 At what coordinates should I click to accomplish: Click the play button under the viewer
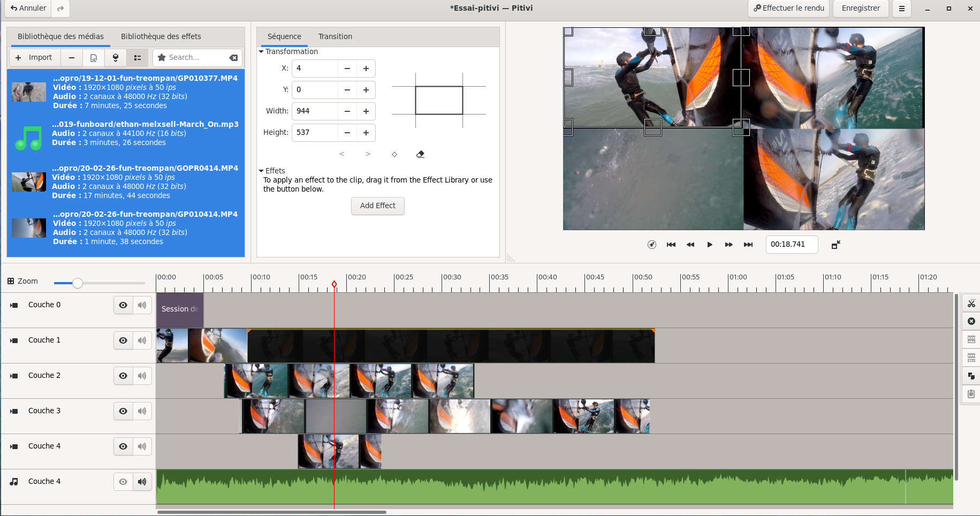pyautogui.click(x=710, y=245)
